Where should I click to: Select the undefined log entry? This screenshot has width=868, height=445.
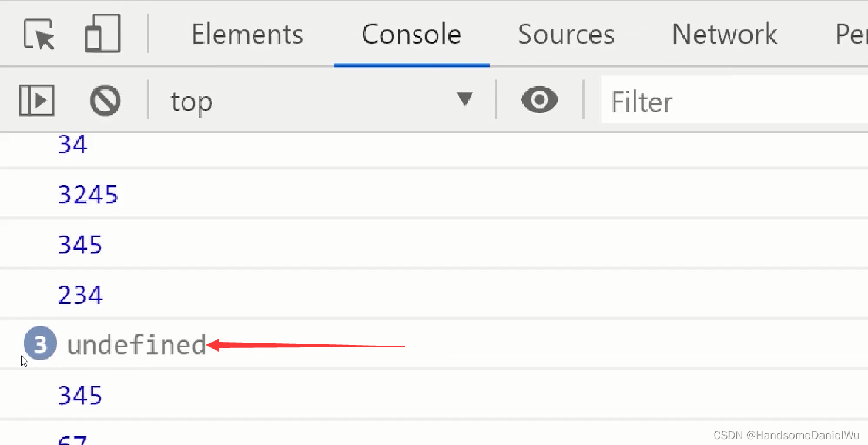coord(136,345)
